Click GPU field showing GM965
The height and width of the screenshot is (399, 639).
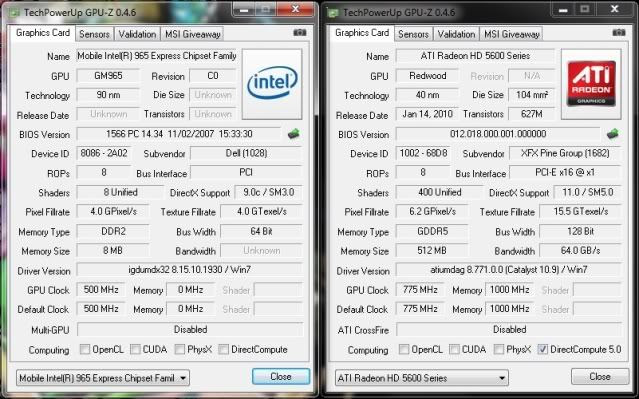[x=108, y=76]
